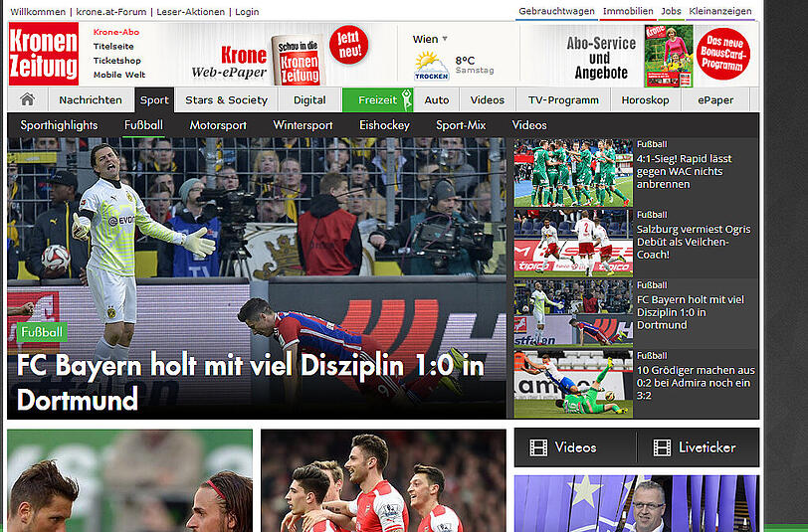
Task: Click the BonusCard-Programm red badge
Action: pyautogui.click(x=723, y=54)
